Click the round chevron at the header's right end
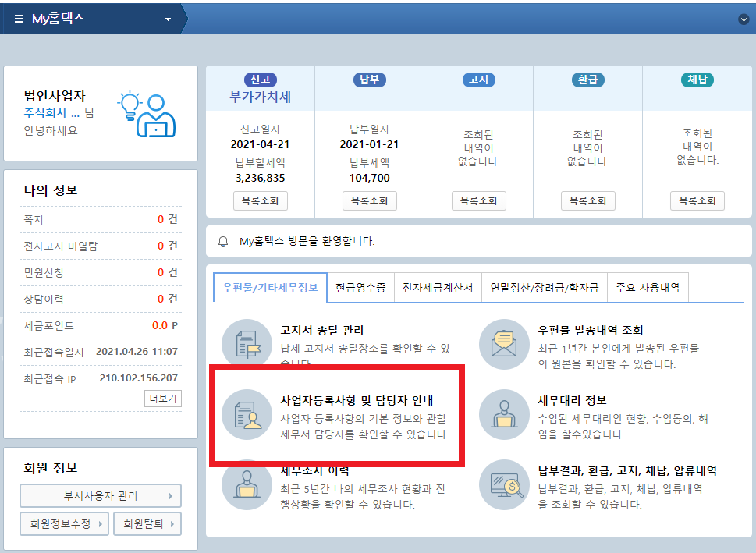 tap(744, 19)
